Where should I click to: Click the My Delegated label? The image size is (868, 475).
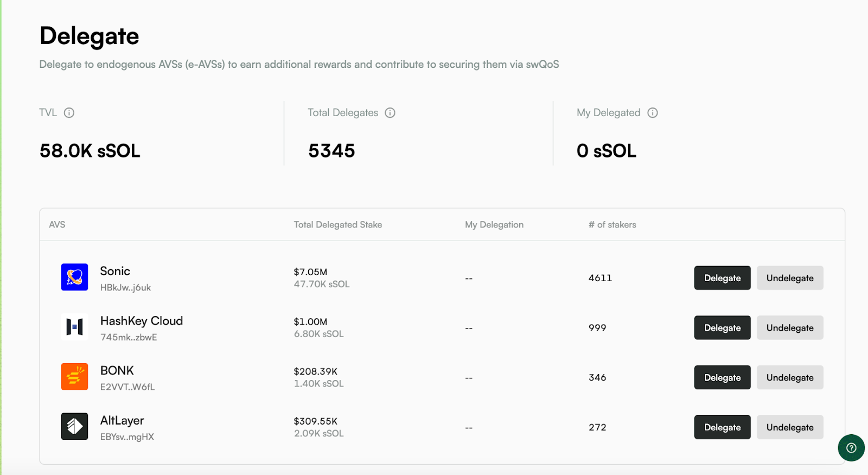point(609,113)
